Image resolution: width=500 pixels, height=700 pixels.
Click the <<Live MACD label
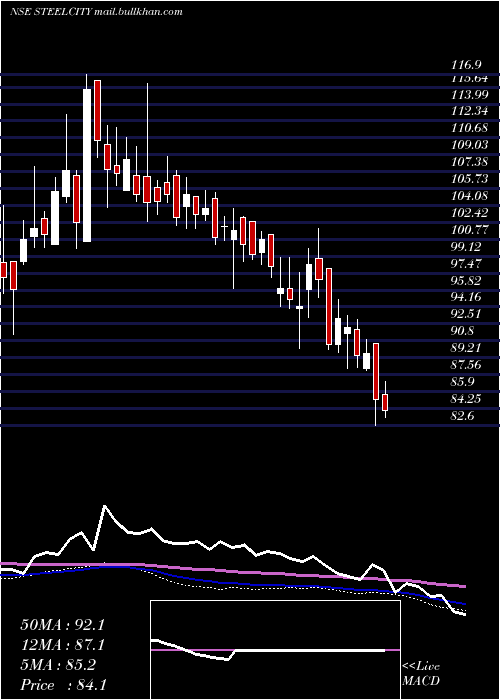pyautogui.click(x=421, y=674)
